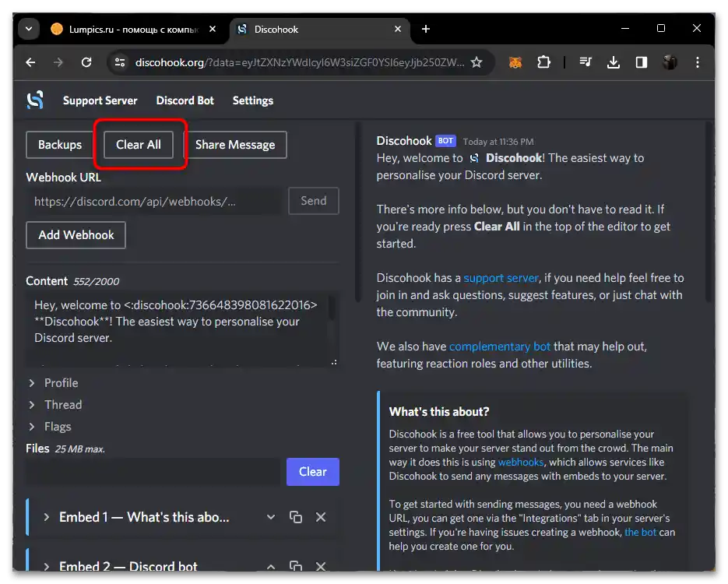Click the '552/2000' character counter
Image resolution: width=728 pixels, height=584 pixels.
click(96, 281)
